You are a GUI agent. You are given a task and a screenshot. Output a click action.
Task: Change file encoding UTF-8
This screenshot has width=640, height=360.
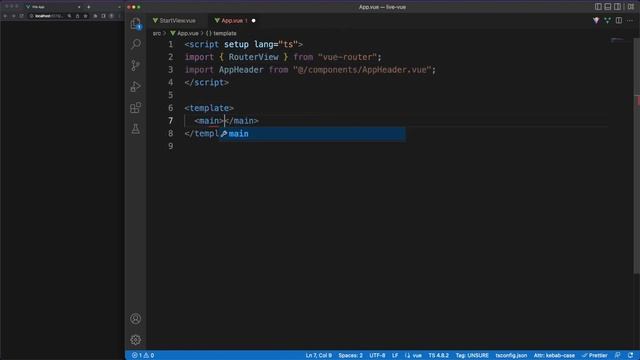pyautogui.click(x=377, y=356)
